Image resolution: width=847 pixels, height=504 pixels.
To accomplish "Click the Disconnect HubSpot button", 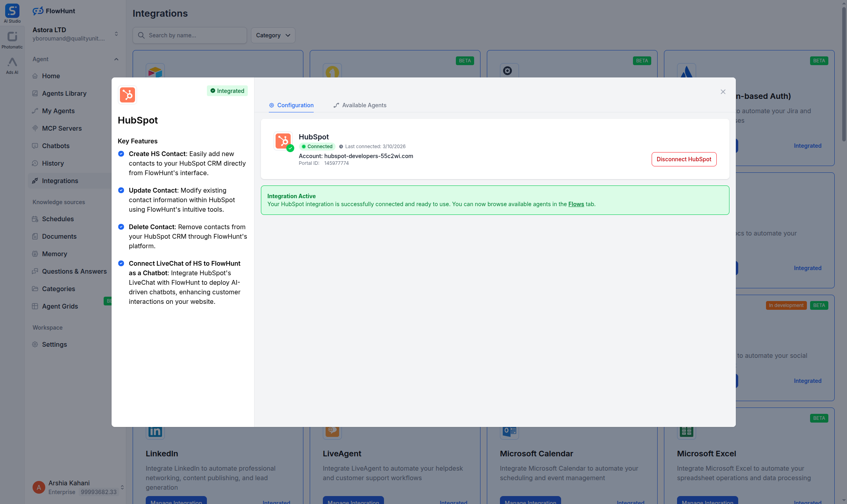I will pos(684,159).
